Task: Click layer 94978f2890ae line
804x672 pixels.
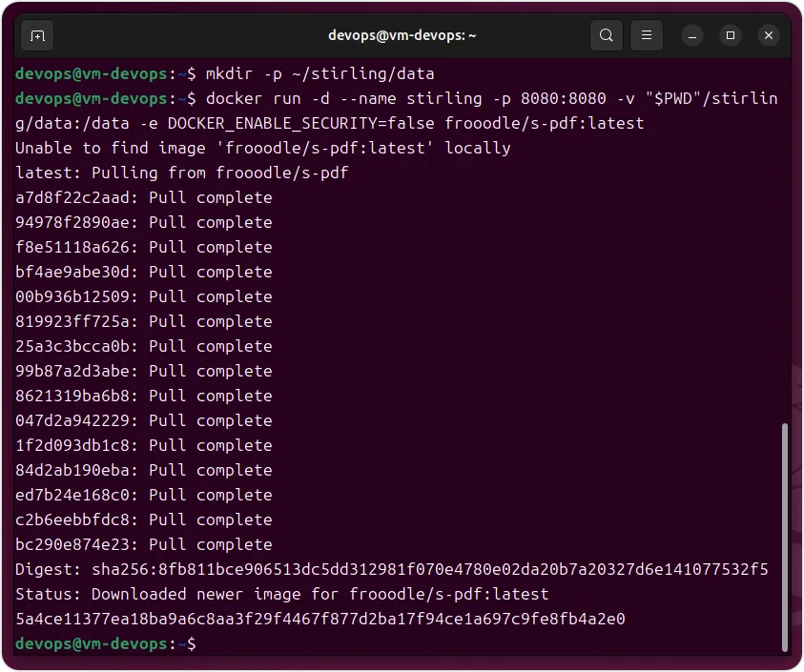Action: (x=144, y=222)
